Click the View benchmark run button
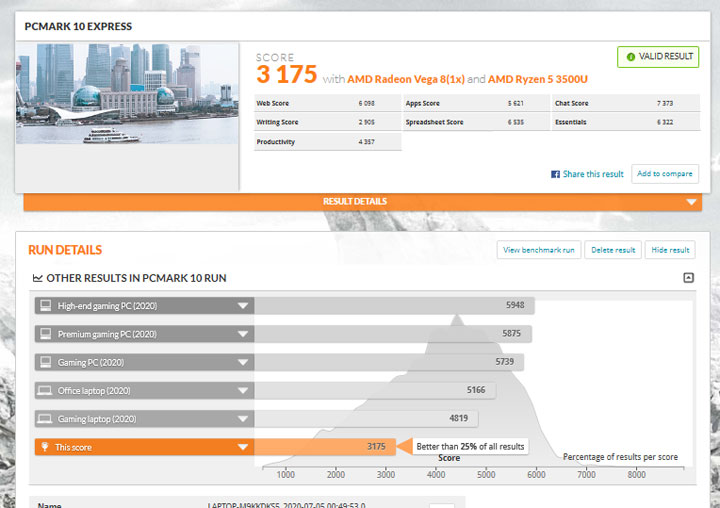Image resolution: width=720 pixels, height=508 pixels. coord(538,250)
